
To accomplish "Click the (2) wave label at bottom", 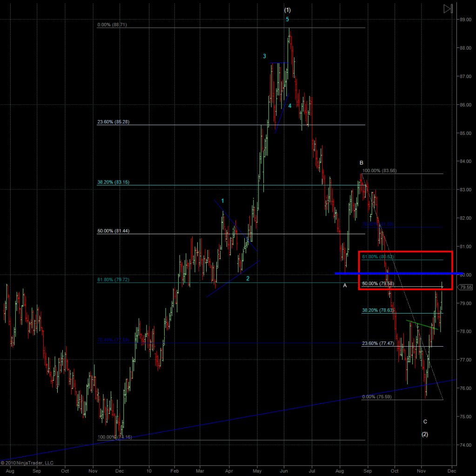I will 425,434.
